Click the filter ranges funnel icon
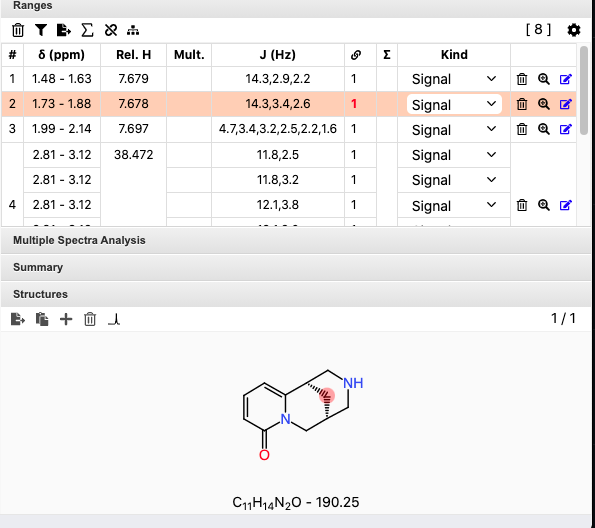The image size is (595, 528). pyautogui.click(x=41, y=30)
